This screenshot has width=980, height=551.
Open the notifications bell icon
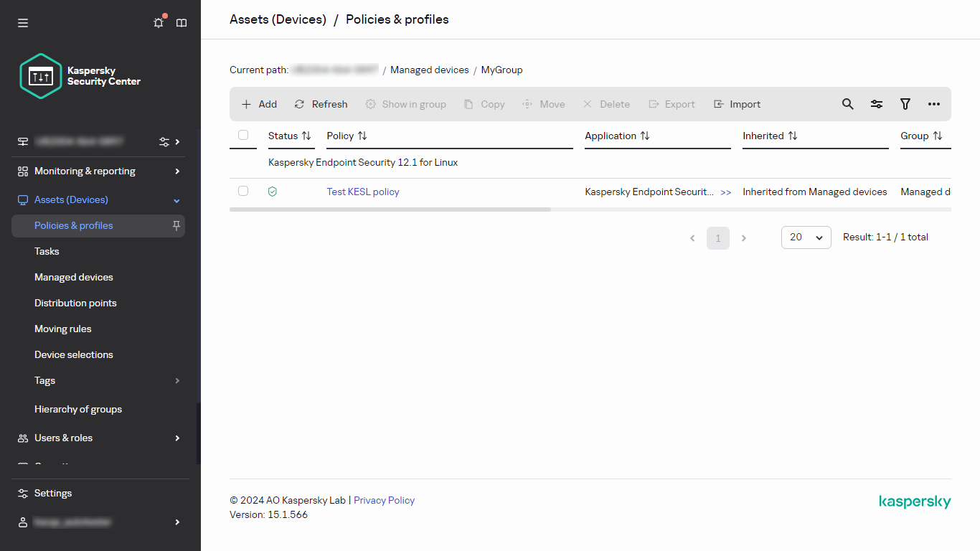click(x=158, y=22)
